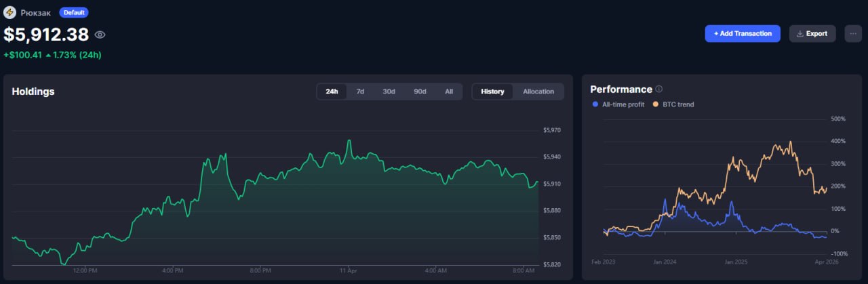Viewport: 868px width, 284px height.
Task: Switch to the Allocation view
Action: (538, 92)
